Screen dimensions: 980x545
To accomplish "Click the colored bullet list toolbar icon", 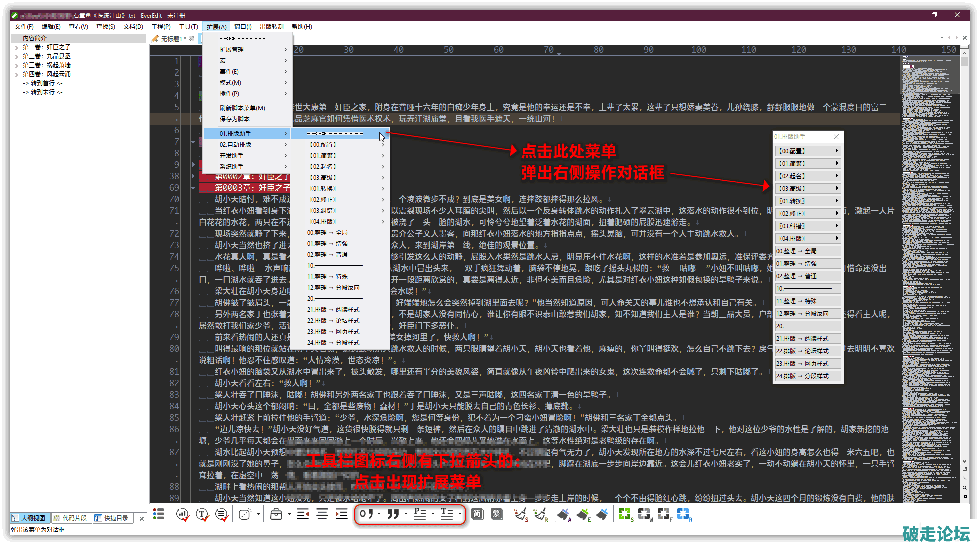I will 159,514.
